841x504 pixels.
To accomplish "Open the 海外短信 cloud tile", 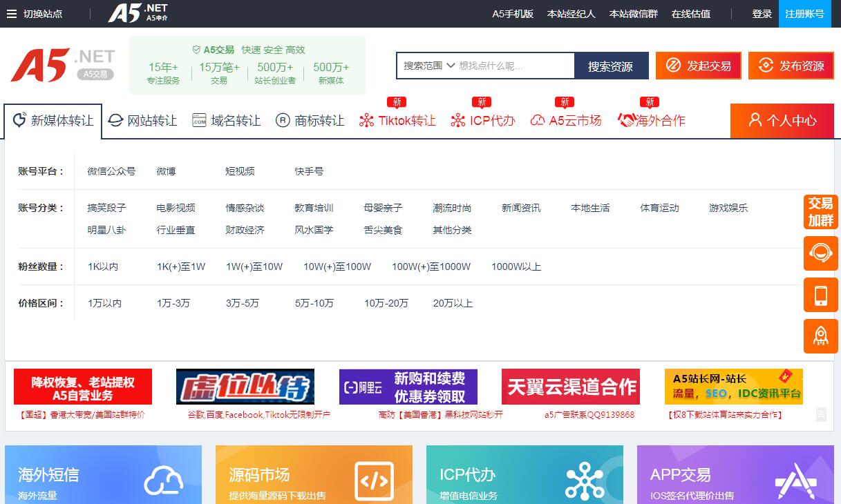I will [x=103, y=475].
